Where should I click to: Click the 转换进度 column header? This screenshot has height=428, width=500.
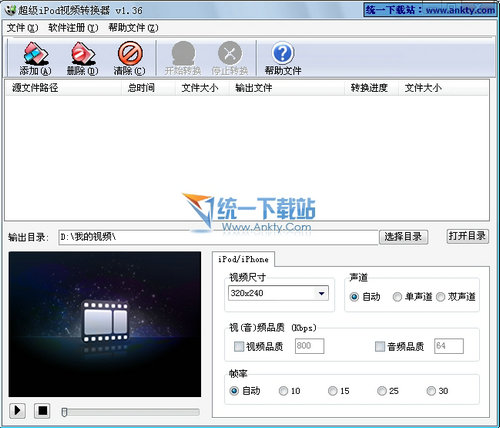click(x=371, y=88)
